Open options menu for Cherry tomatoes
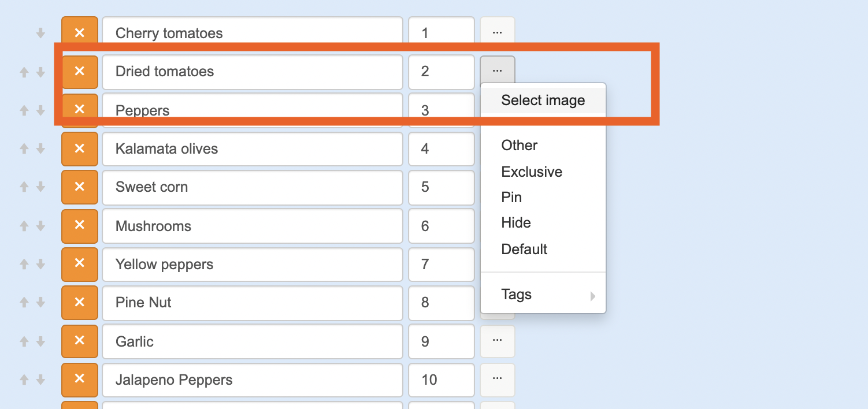 497,33
